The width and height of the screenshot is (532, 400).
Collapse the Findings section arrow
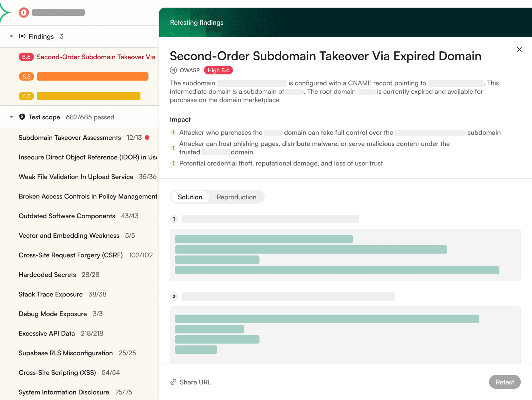tap(11, 36)
